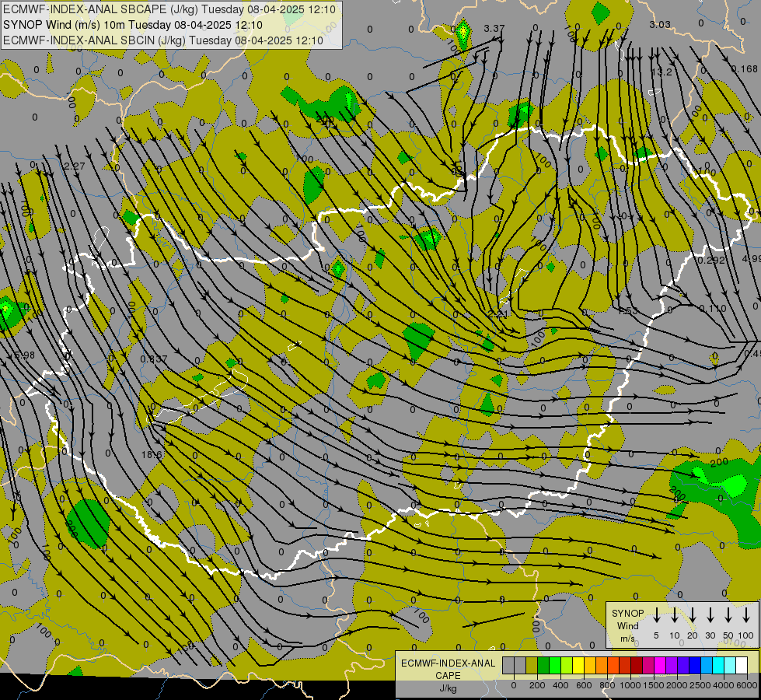This screenshot has height=700, width=761.
Task: Click the 2500 tick label on CAPE legend
Action: 700,685
